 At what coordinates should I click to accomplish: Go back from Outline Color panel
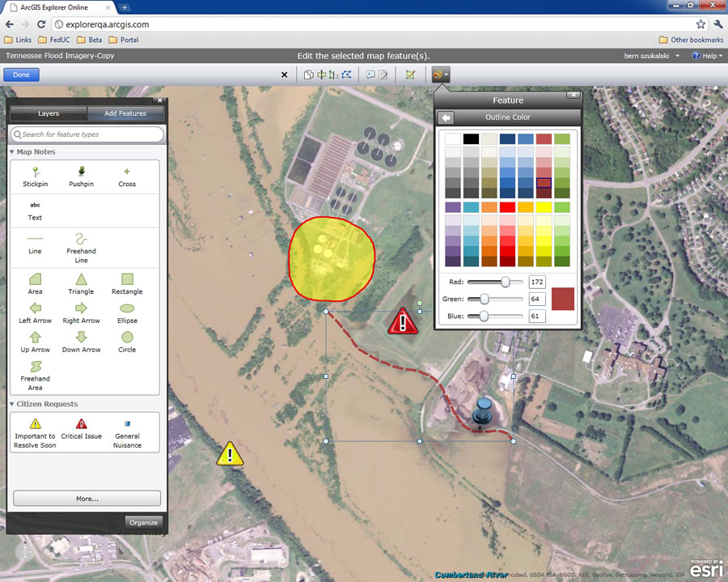coord(446,117)
